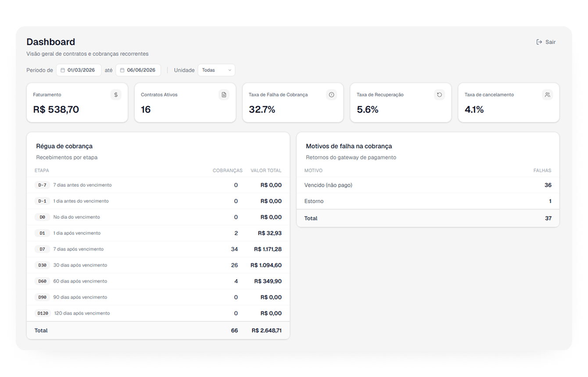The height and width of the screenshot is (377, 588).
Task: Select the D7 badge in Régua de cobrança
Action: click(42, 249)
